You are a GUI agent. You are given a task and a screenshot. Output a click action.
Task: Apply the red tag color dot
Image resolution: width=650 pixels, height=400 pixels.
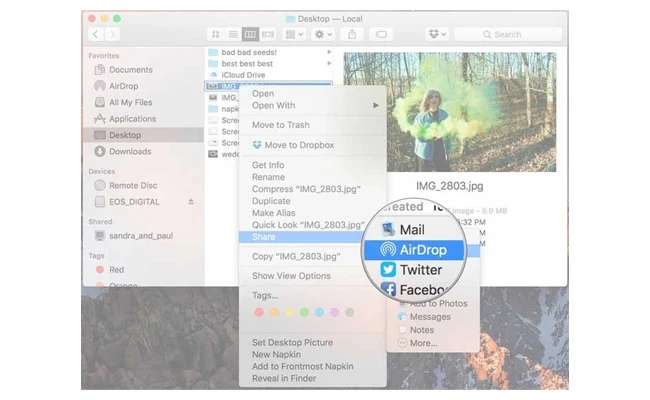(x=259, y=313)
